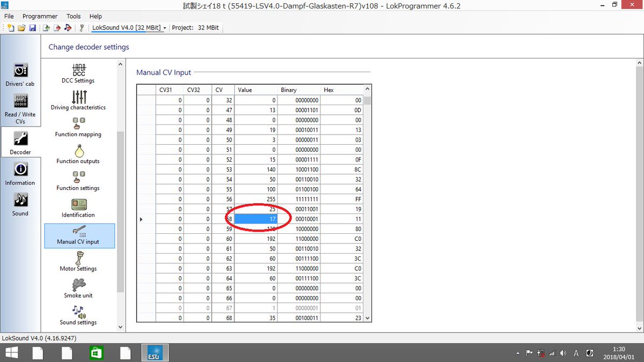This screenshot has height=362, width=644.
Task: Click the key-shaped decoder tool icon in the toolbar
Action: (x=82, y=28)
